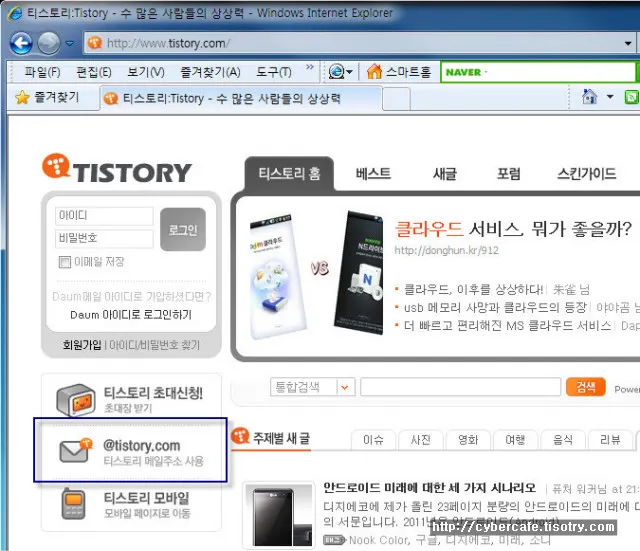The width and height of the screenshot is (640, 551).
Task: Switch to the 베스트 tab
Action: click(373, 174)
